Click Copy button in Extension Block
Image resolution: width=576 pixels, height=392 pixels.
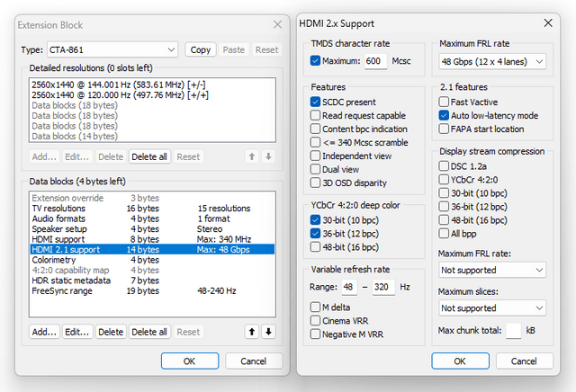[200, 49]
